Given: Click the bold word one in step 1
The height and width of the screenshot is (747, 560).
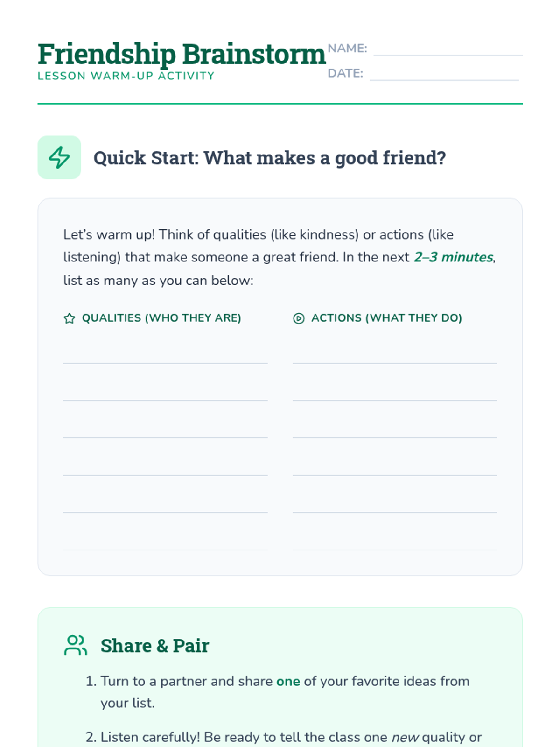Looking at the screenshot, I should pos(288,681).
